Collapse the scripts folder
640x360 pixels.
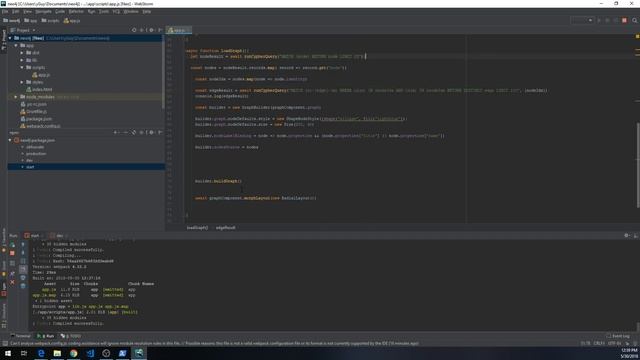pyautogui.click(x=22, y=67)
